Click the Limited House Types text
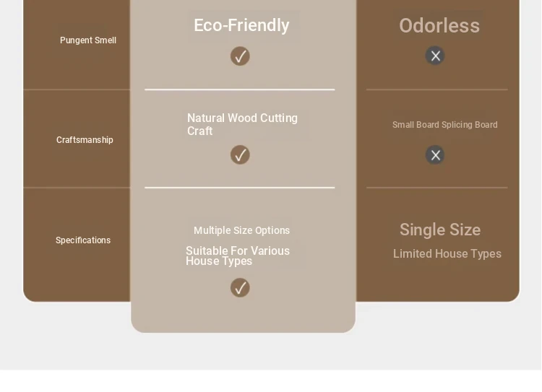 point(447,254)
